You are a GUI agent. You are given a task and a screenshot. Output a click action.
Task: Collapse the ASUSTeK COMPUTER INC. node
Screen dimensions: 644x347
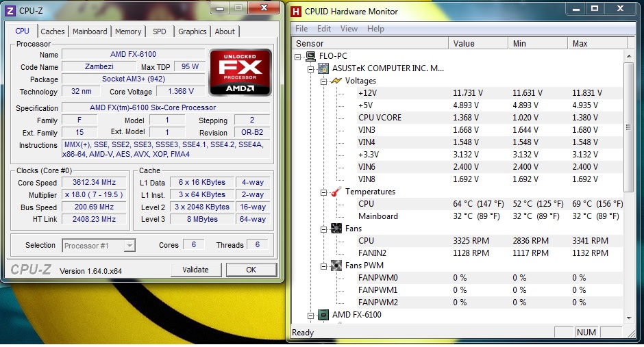[311, 69]
